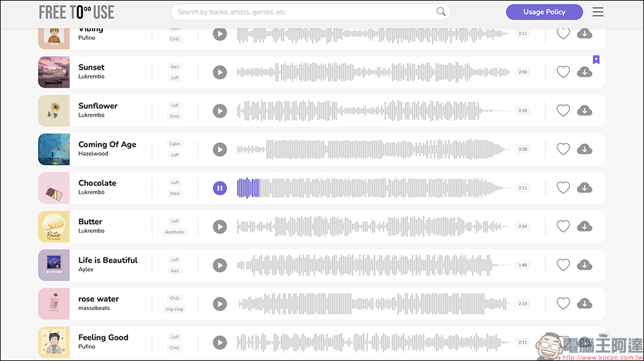Select Aesthetic tag on Butter row
Viewport: 644px width, 361px height.
(x=175, y=232)
